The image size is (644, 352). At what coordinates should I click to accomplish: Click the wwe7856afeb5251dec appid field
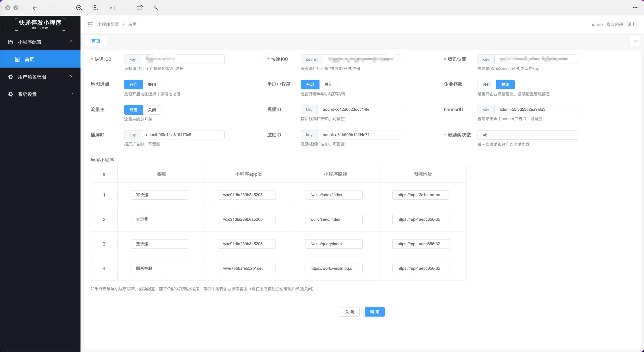(x=246, y=268)
